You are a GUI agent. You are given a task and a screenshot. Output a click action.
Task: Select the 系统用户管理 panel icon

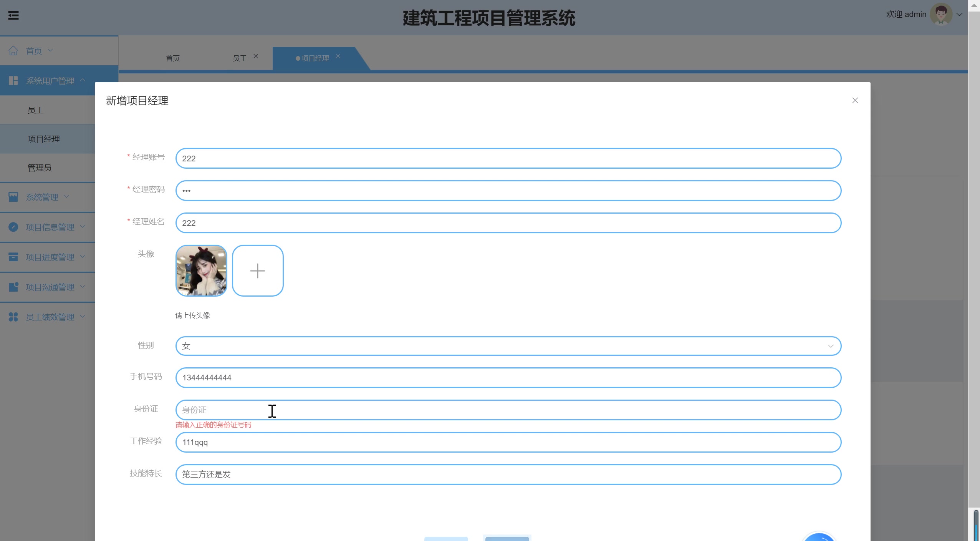(x=14, y=80)
